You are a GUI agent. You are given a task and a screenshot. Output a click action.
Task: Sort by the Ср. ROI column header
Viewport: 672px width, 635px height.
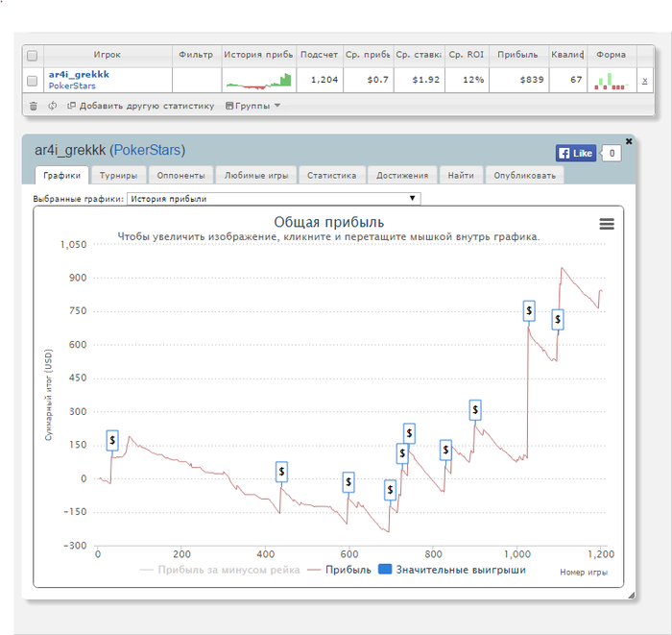point(467,55)
